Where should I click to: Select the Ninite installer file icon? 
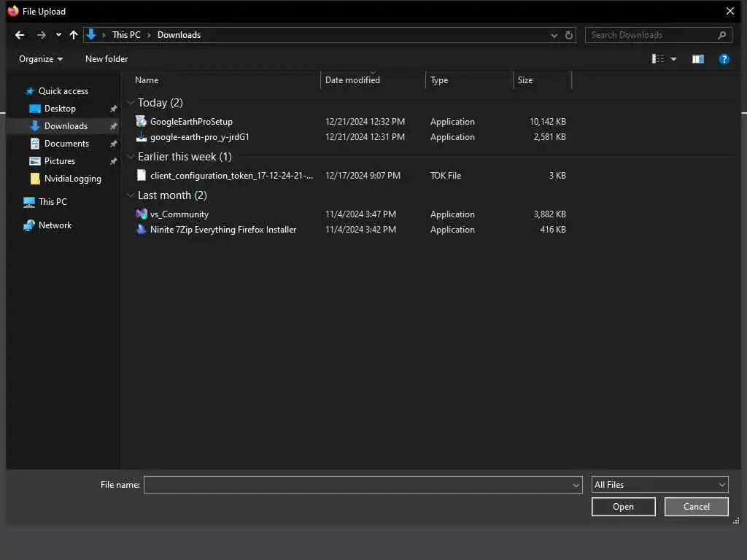[141, 229]
